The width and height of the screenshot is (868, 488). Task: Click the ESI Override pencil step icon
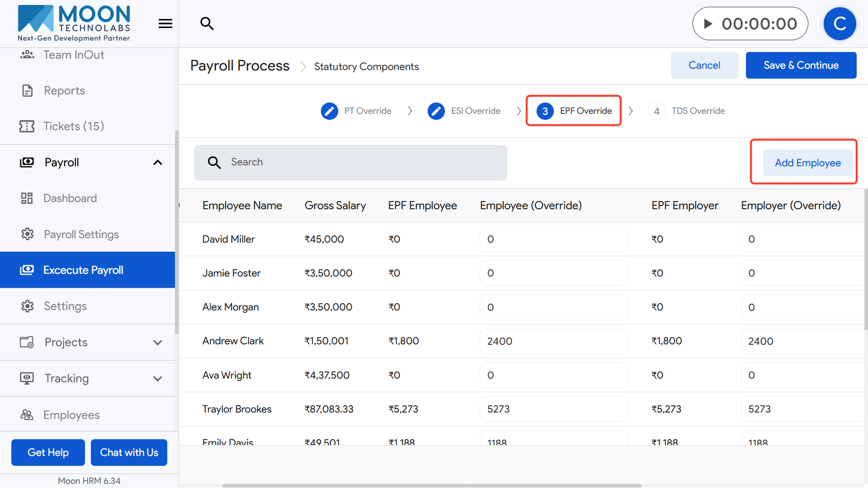pos(436,111)
